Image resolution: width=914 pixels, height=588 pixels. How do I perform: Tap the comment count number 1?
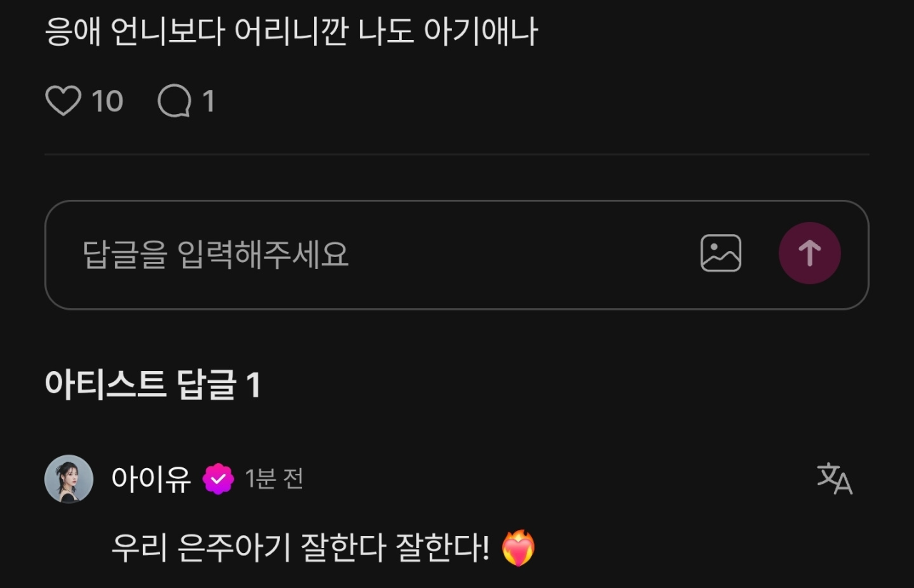[x=208, y=101]
